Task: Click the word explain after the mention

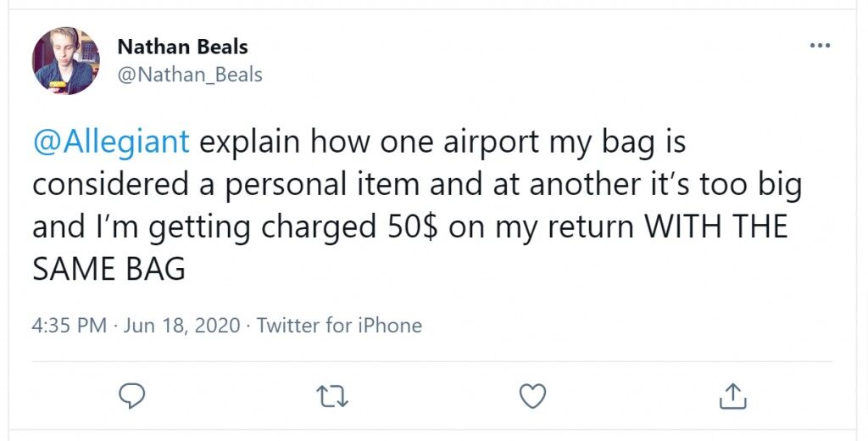Action: 250,143
